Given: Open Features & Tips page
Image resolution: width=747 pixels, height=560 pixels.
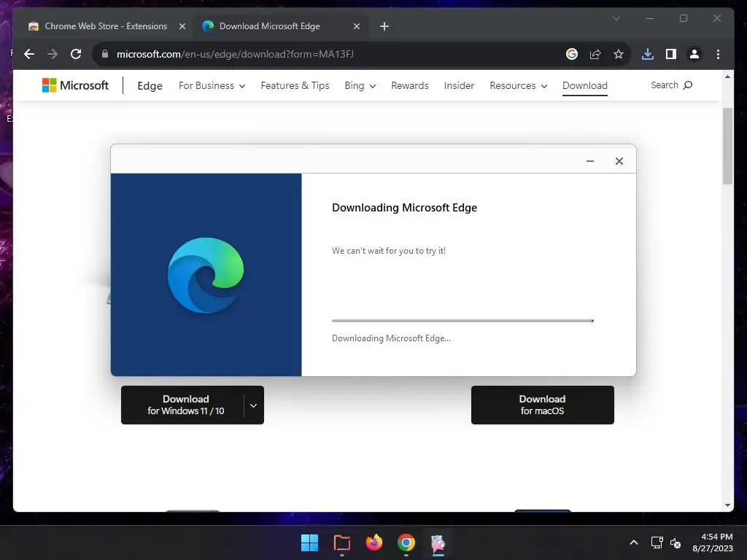Looking at the screenshot, I should pyautogui.click(x=295, y=86).
